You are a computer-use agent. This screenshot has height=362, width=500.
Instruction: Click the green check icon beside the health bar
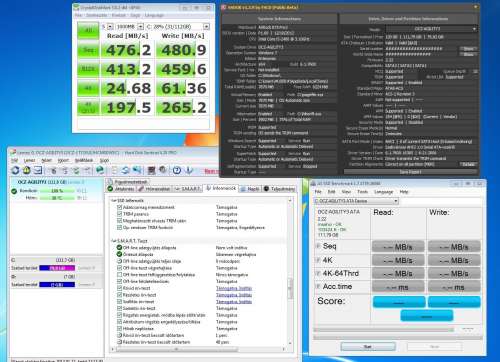(14, 191)
